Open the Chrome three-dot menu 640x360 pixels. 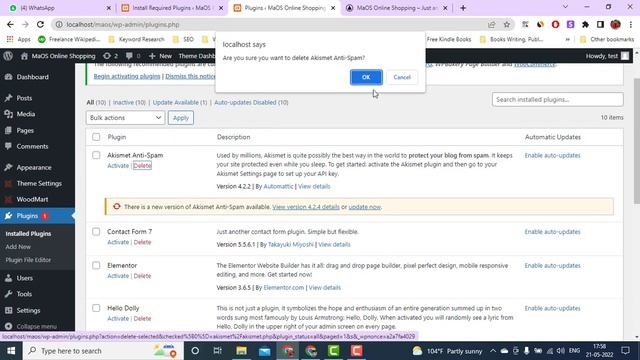pyautogui.click(x=631, y=24)
